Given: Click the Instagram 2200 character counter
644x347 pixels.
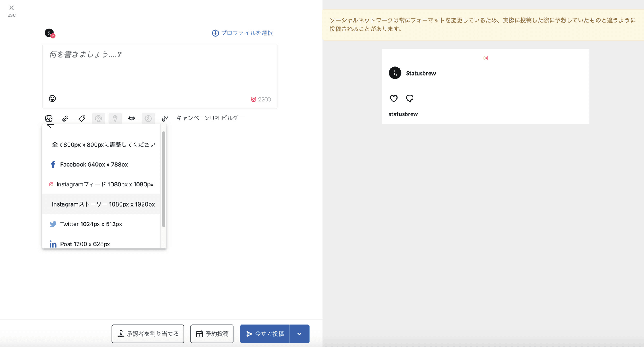Looking at the screenshot, I should pyautogui.click(x=261, y=99).
